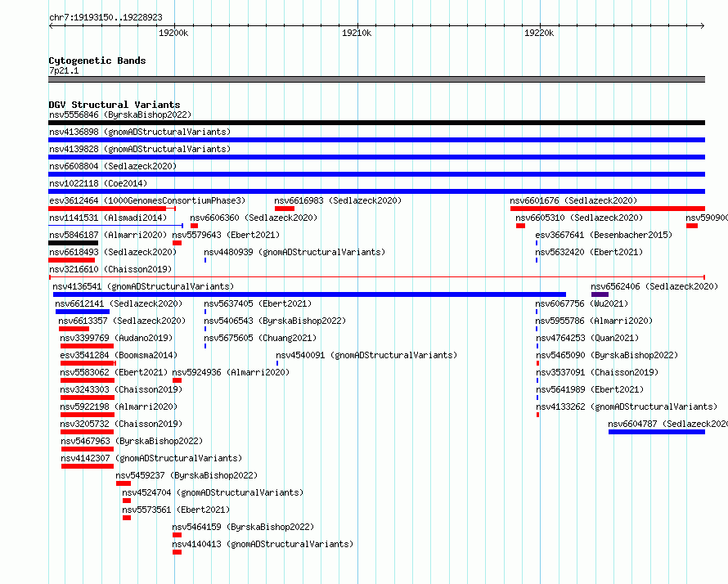Screen dimensions: 728x584
Task: Select nsv3243303 (Chaisson2019) label
Action: point(121,389)
